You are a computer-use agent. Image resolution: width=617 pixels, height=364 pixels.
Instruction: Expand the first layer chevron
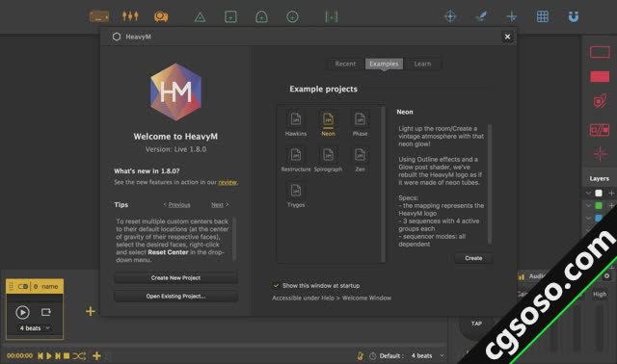coord(589,193)
